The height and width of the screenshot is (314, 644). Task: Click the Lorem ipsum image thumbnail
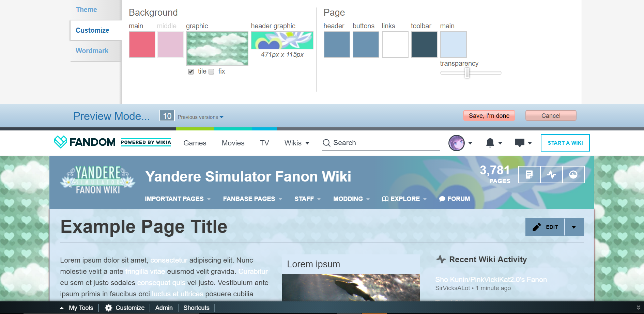click(x=351, y=287)
